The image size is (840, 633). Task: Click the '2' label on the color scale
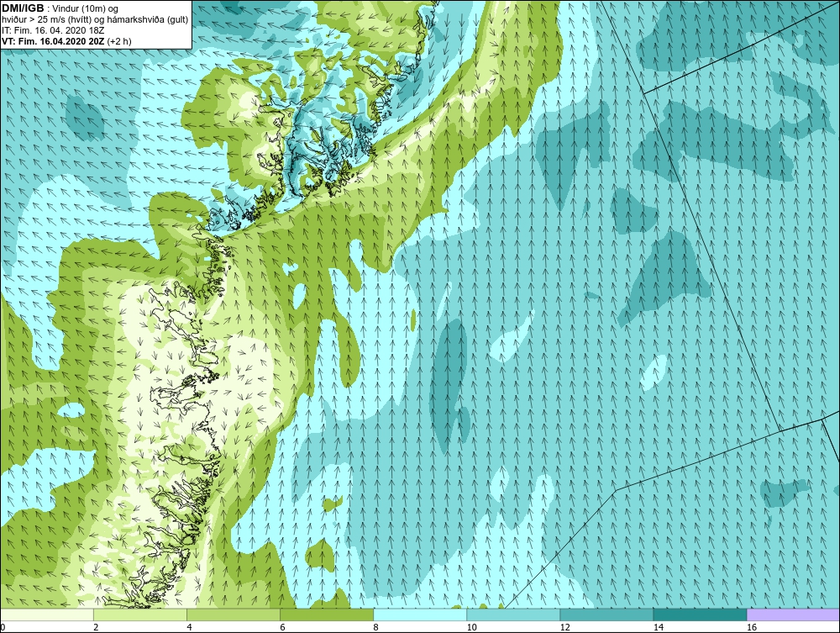tap(96, 627)
